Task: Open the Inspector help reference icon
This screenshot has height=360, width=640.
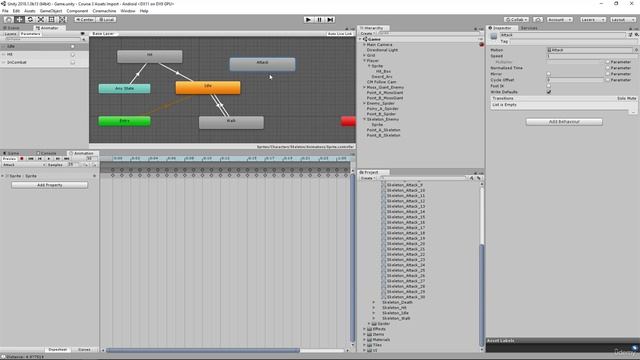Action: [x=631, y=35]
